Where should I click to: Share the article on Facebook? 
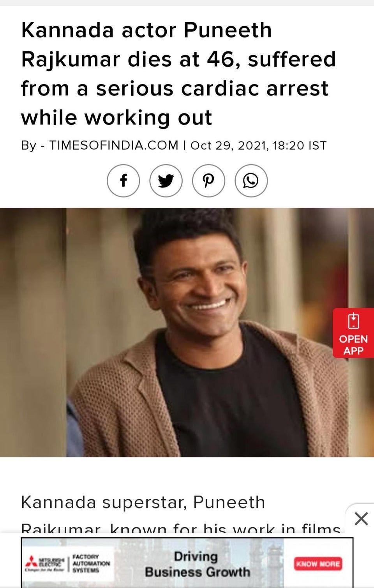click(123, 181)
